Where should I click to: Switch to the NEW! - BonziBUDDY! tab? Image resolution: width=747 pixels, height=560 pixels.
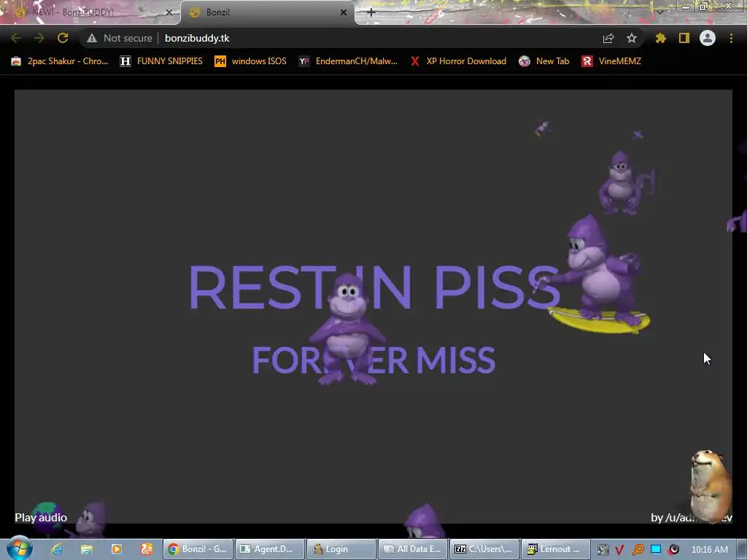(90, 12)
